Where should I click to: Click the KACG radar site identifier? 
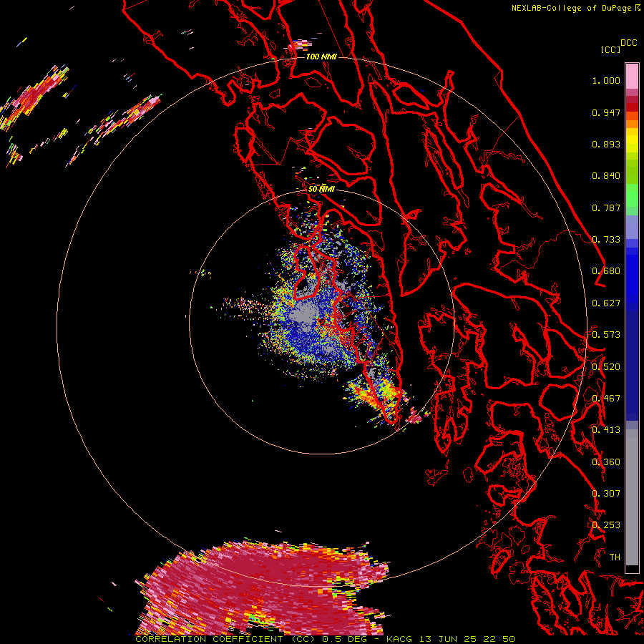399,639
